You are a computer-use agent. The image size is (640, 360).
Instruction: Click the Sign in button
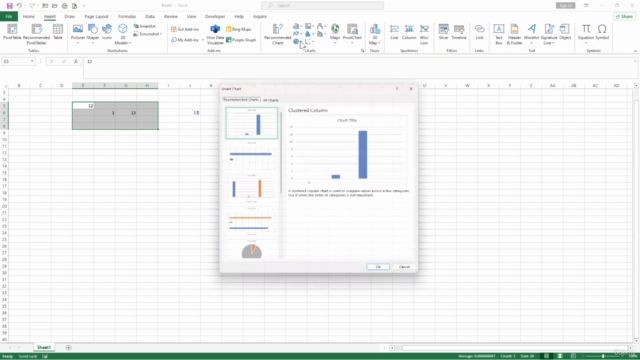(565, 6)
